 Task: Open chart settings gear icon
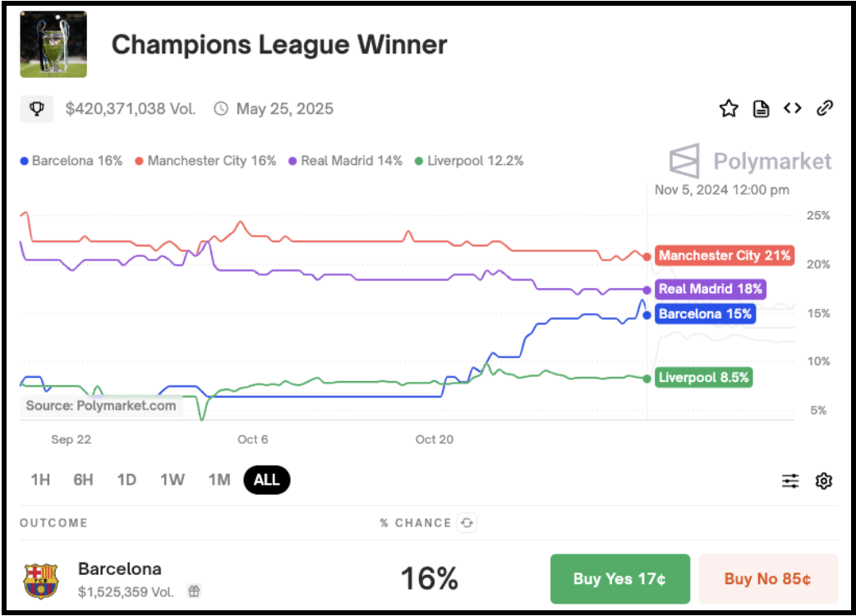click(x=823, y=480)
